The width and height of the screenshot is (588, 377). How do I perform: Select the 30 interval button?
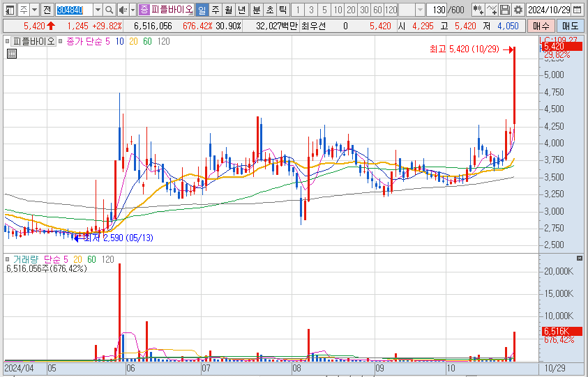tap(364, 10)
